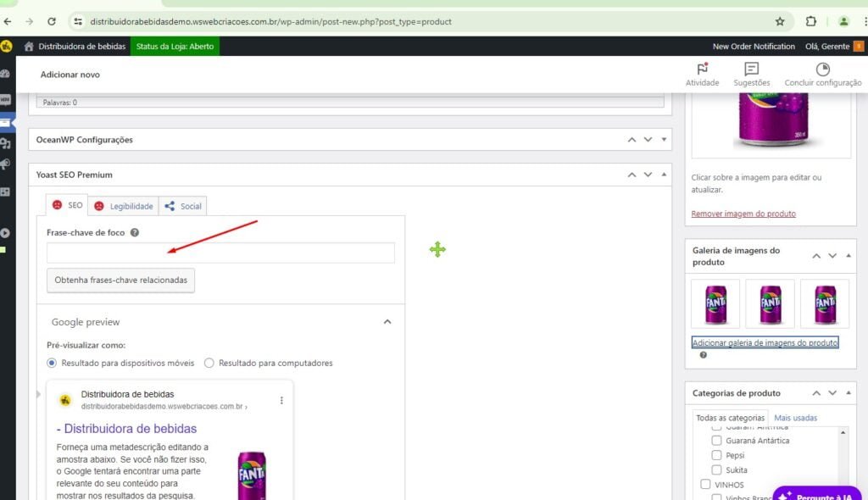This screenshot has height=500, width=868.
Task: Open the Dashboard gauge icon in sidebar
Action: point(5,73)
